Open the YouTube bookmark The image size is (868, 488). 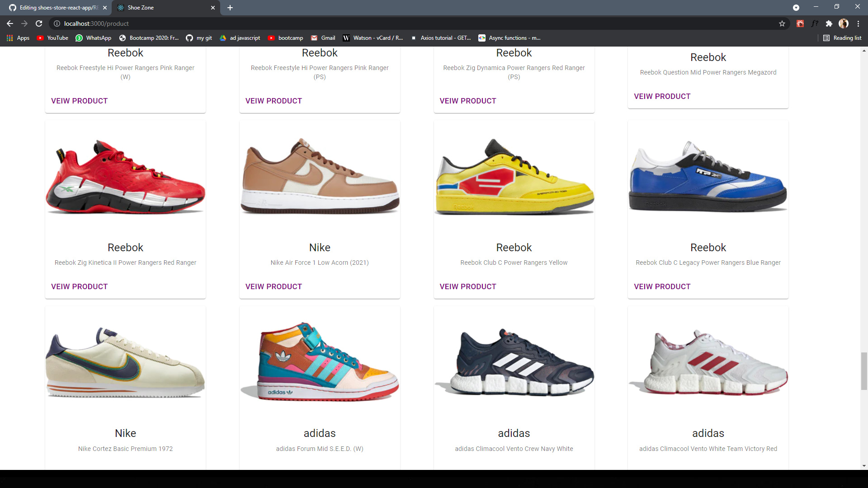52,38
